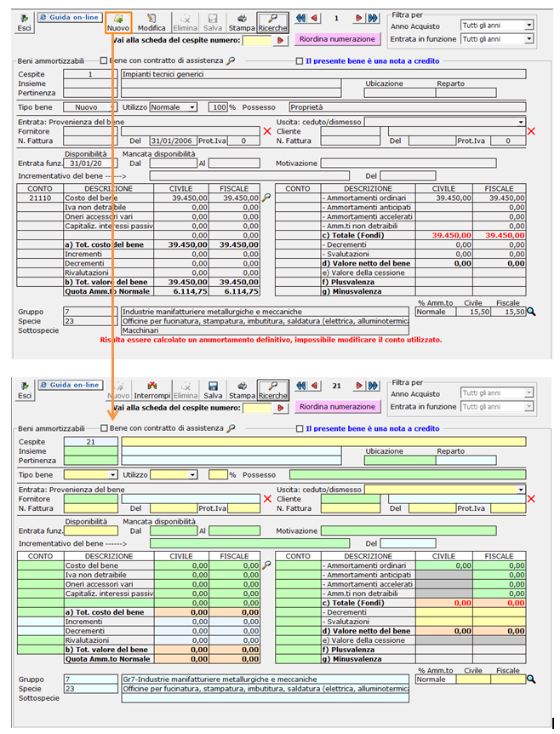Click cespite numero input in cespite 1 window
This screenshot has width=560, height=734.
pos(257,41)
